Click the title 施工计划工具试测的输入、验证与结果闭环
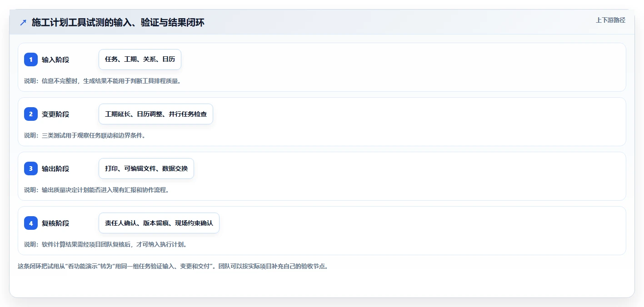Viewport: 644px width, 307px height. click(118, 22)
